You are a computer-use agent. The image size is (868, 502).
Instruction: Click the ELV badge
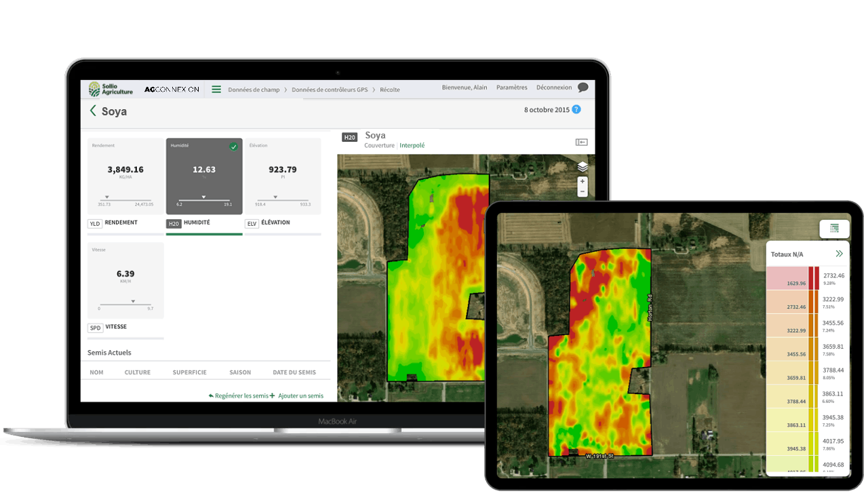tap(252, 223)
